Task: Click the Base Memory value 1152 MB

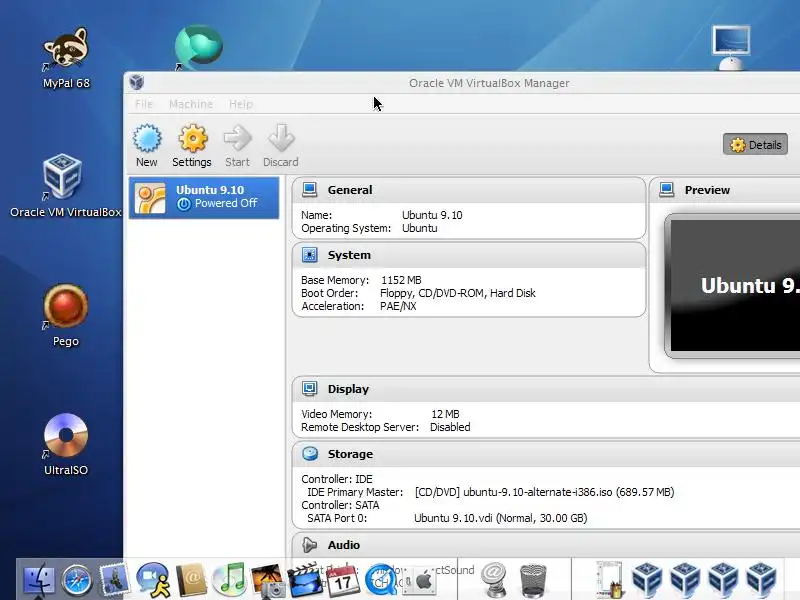Action: point(402,280)
